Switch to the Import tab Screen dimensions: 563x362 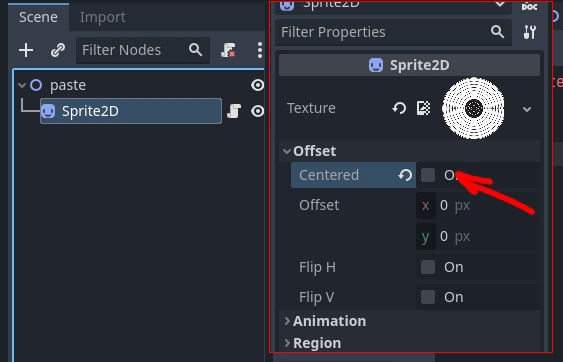click(x=103, y=17)
